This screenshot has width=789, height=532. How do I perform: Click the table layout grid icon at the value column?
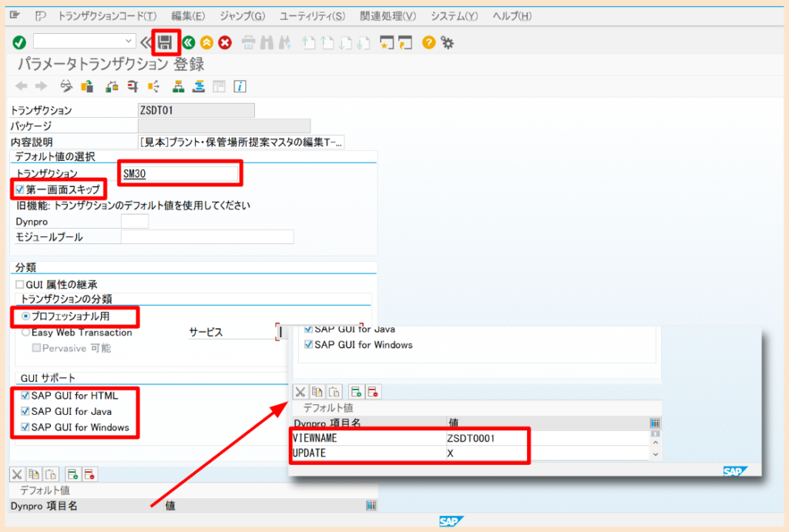point(653,423)
